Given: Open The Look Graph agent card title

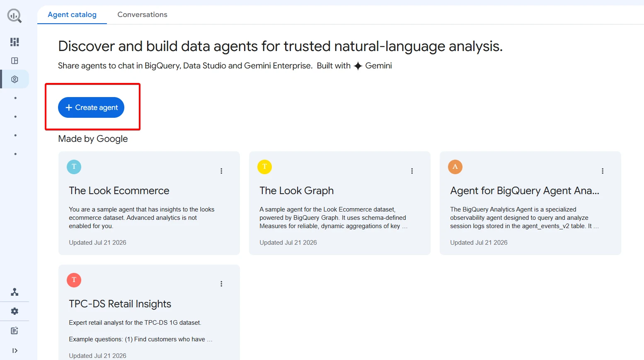Looking at the screenshot, I should 297,191.
